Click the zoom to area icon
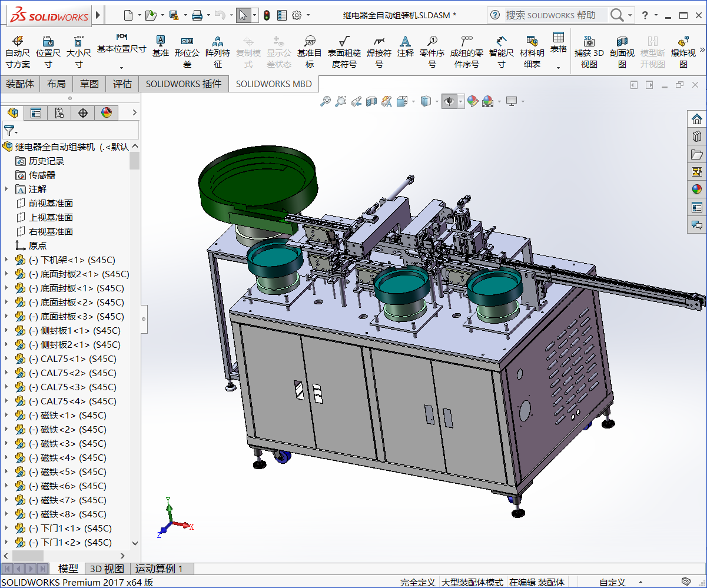 (341, 102)
